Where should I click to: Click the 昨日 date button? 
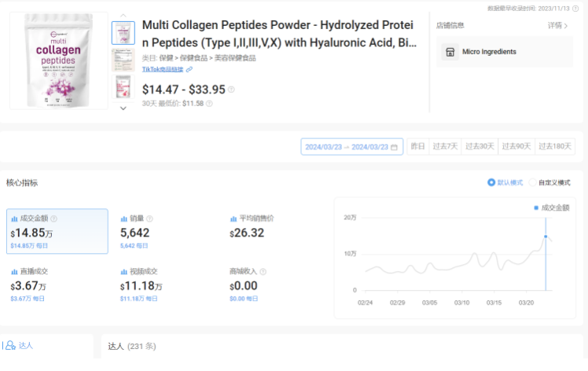[417, 146]
